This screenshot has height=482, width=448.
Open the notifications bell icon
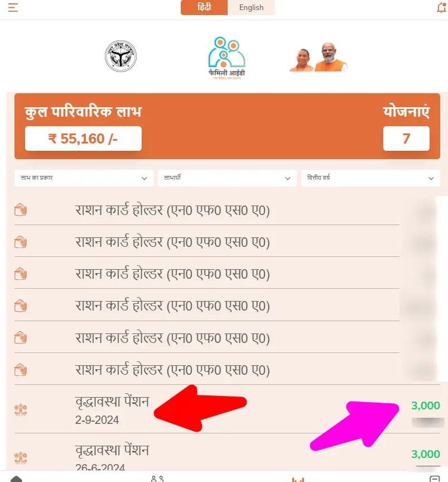[x=441, y=7]
